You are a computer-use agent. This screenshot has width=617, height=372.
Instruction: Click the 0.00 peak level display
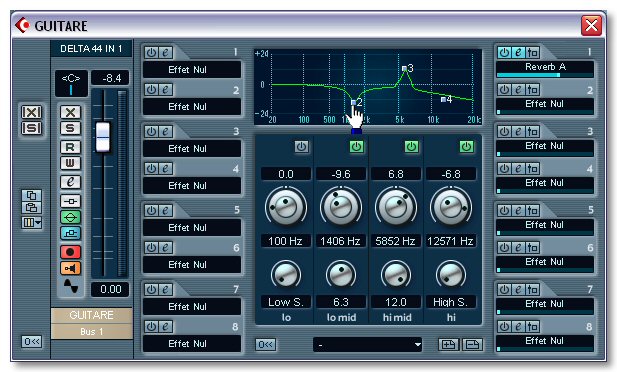click(x=110, y=289)
